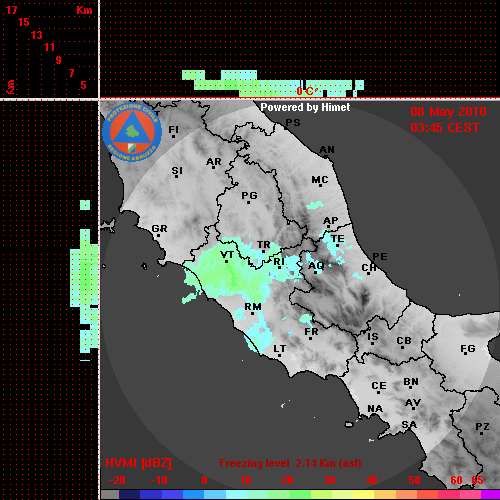This screenshot has width=500, height=500.
Task: Click the '65' dBZ scale value
Action: tap(477, 480)
